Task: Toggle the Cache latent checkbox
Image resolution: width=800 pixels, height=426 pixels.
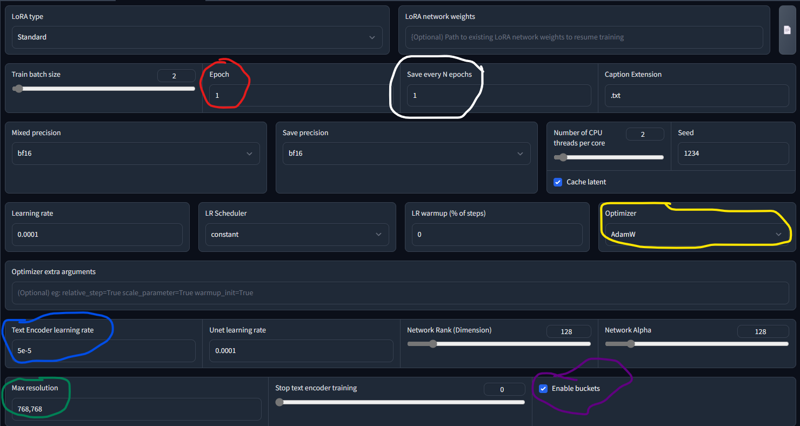Action: [x=558, y=182]
